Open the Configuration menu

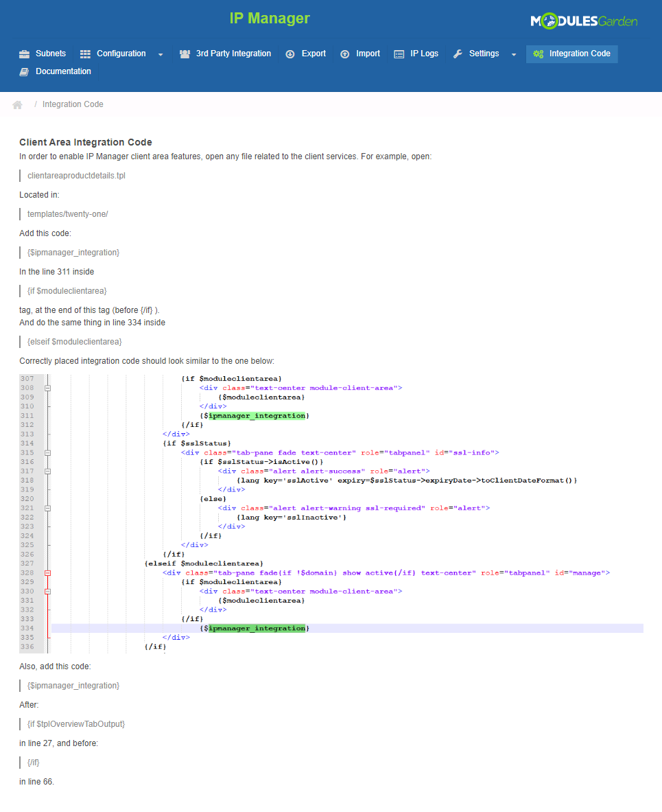(121, 54)
